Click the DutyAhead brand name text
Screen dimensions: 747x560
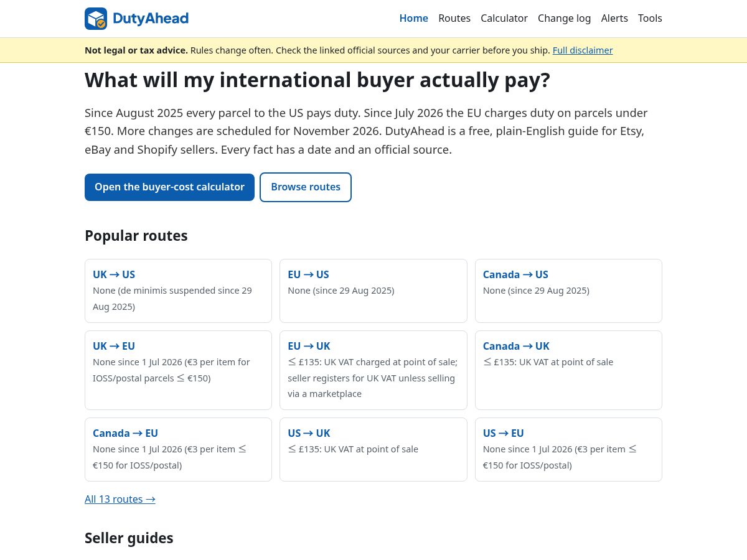coord(151,19)
